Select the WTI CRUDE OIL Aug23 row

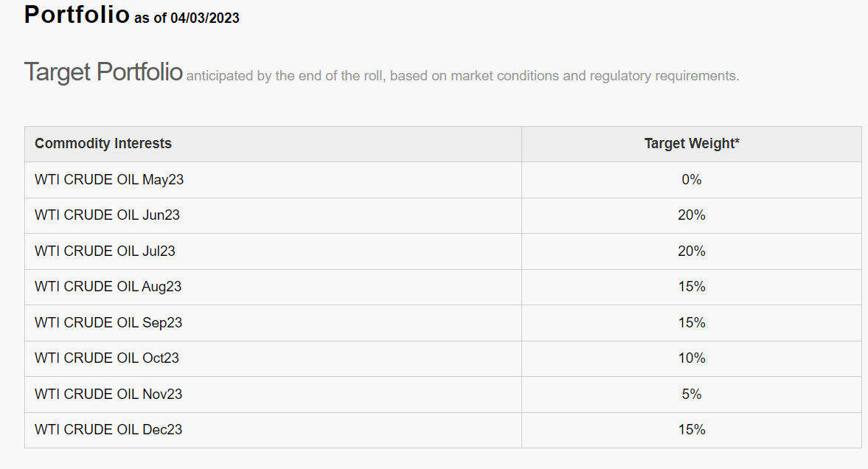pyautogui.click(x=108, y=287)
